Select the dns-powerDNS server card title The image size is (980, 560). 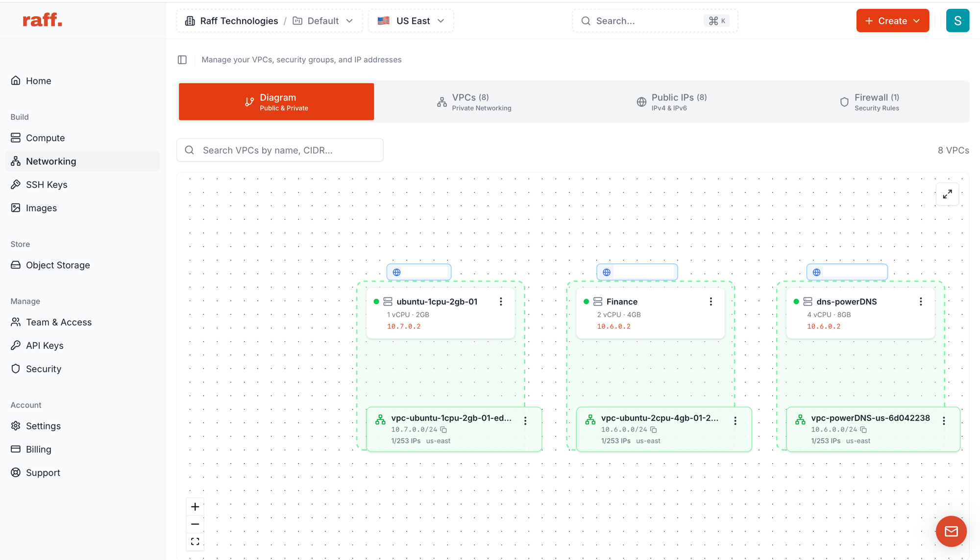pyautogui.click(x=846, y=302)
